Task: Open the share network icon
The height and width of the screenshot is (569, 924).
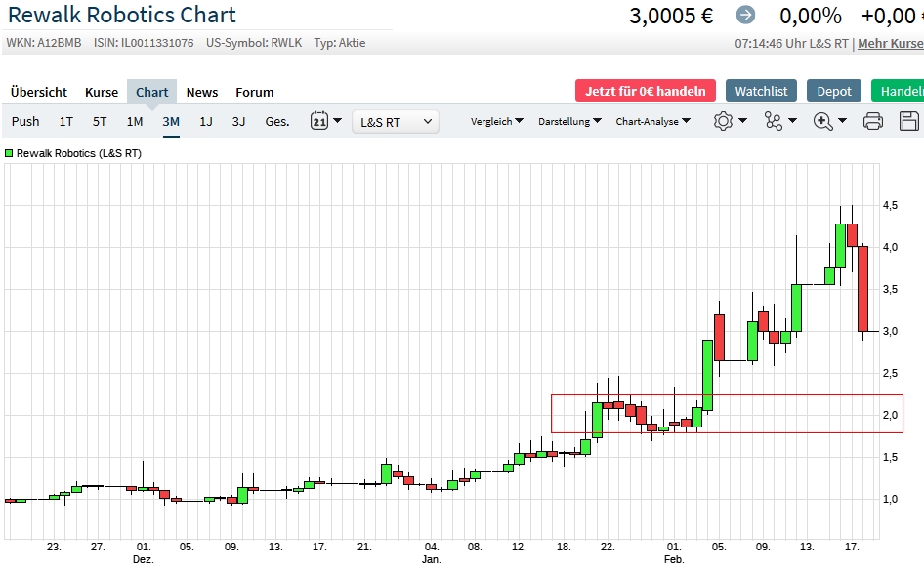Action: [x=773, y=121]
